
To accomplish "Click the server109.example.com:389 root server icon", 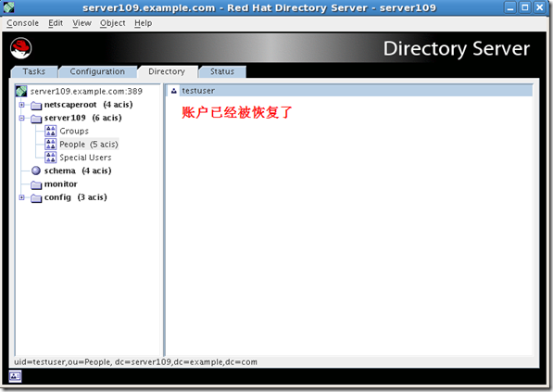I will pos(21,91).
